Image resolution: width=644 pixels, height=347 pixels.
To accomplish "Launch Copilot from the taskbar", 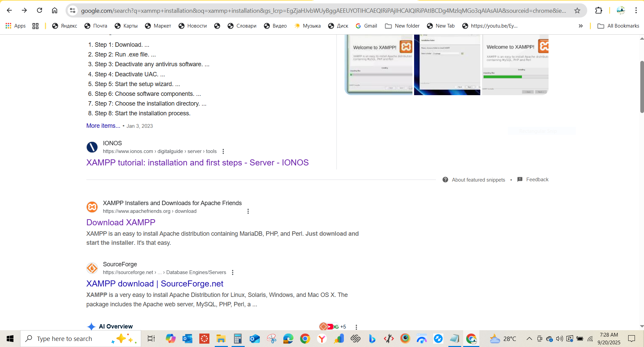I will pyautogui.click(x=171, y=339).
